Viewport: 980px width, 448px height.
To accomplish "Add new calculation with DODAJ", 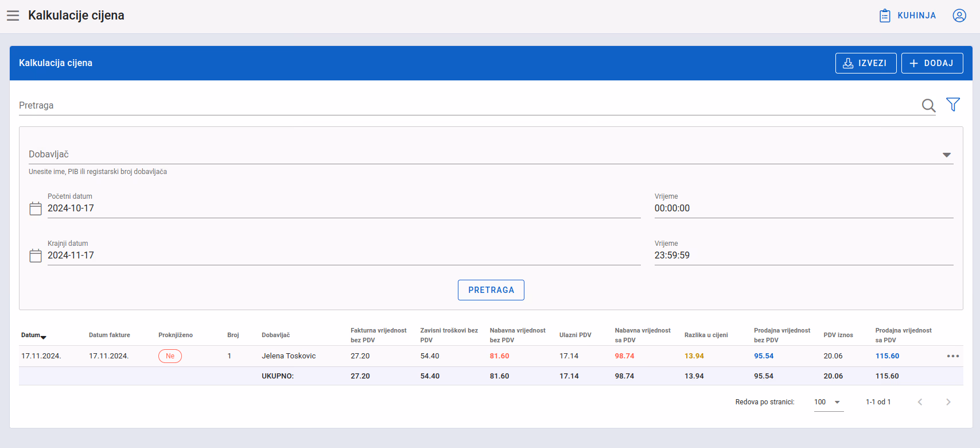I will [932, 63].
